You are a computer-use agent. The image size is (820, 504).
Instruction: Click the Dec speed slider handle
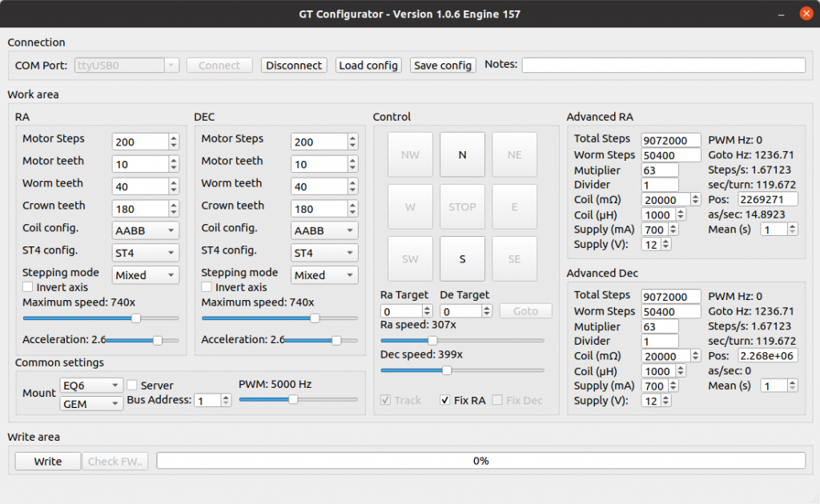[447, 370]
